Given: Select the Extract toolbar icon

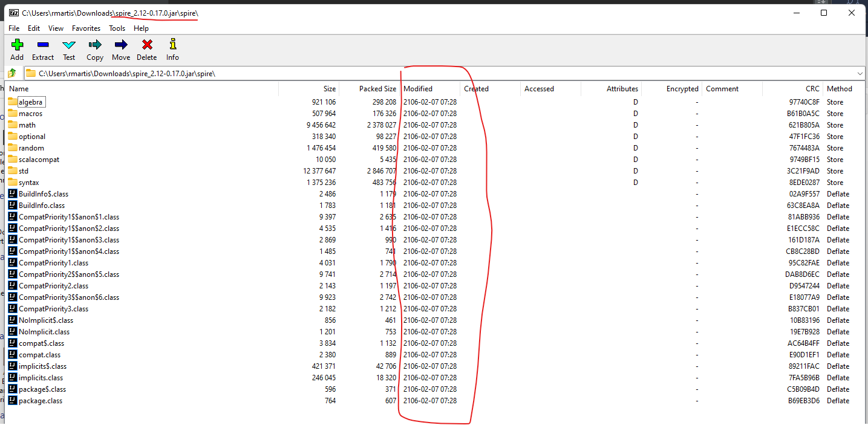Looking at the screenshot, I should coord(42,48).
